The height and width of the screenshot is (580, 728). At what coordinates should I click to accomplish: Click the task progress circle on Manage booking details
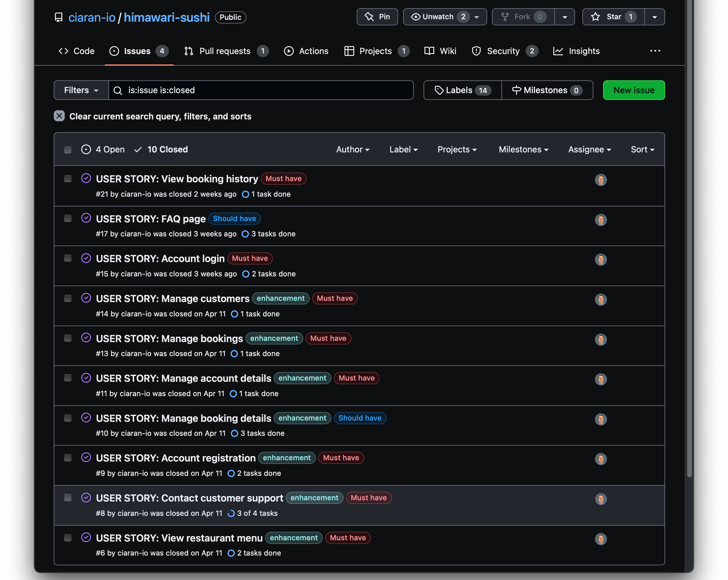point(234,433)
